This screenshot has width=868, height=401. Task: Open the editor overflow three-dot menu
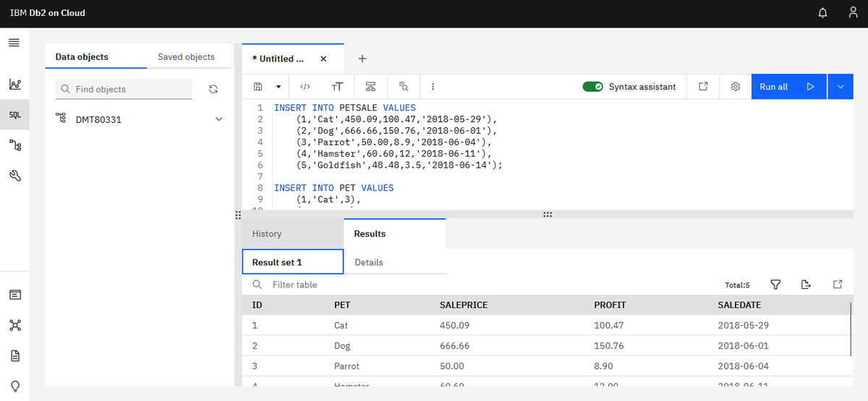433,87
